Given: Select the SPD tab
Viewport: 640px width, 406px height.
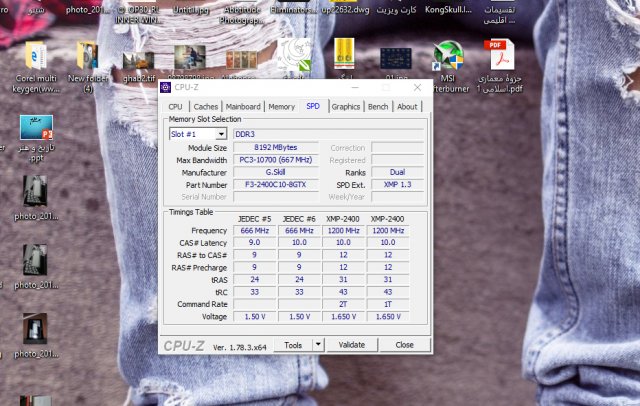Looking at the screenshot, I should [x=313, y=106].
